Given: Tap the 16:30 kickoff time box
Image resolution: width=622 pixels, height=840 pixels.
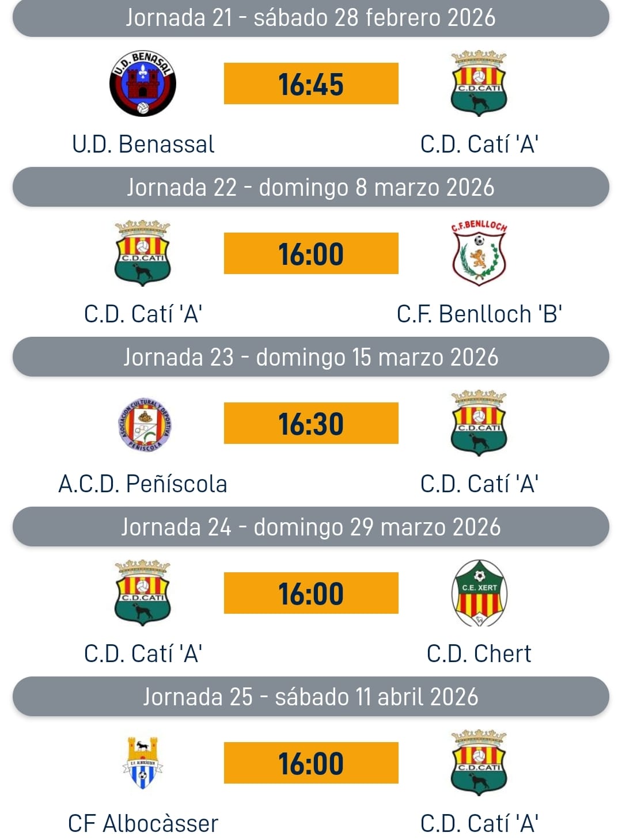Looking at the screenshot, I should (x=311, y=423).
